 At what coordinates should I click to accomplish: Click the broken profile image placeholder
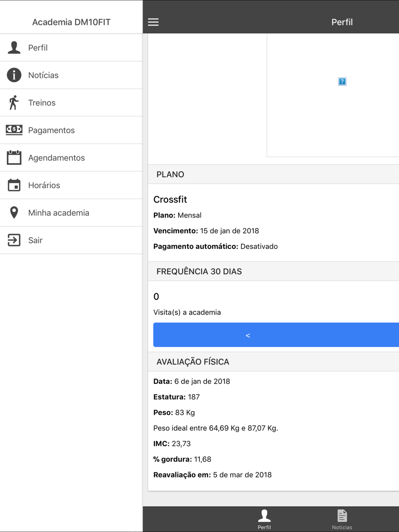coord(342,81)
